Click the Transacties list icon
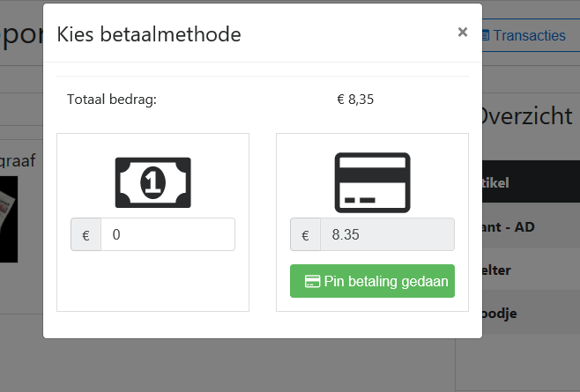This screenshot has height=392, width=580. [x=486, y=35]
